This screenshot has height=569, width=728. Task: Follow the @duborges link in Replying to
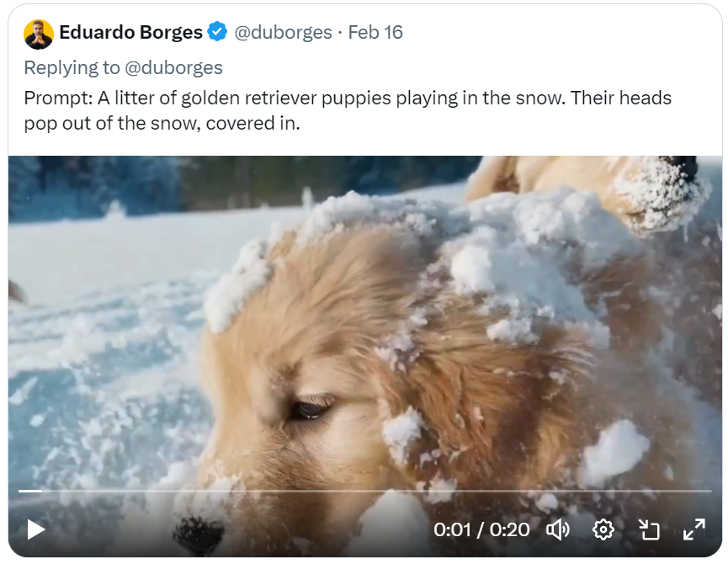pyautogui.click(x=173, y=68)
